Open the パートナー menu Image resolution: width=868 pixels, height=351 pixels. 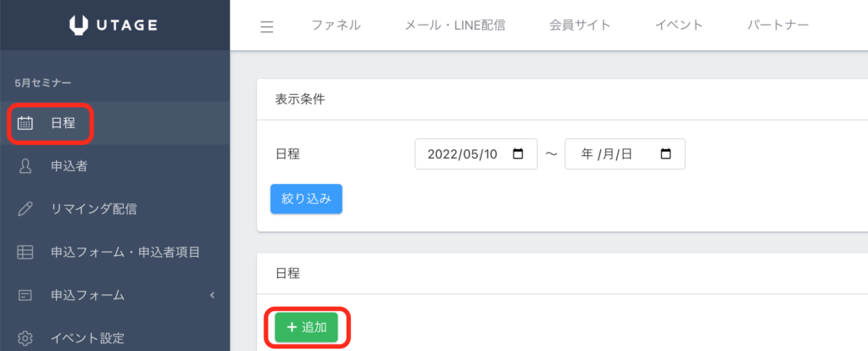pos(778,25)
